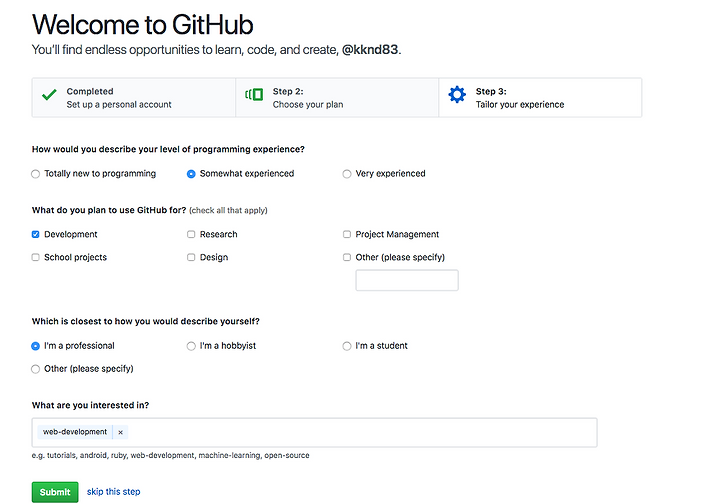Check the Research checkbox
This screenshot has width=720, height=504.
tap(191, 235)
